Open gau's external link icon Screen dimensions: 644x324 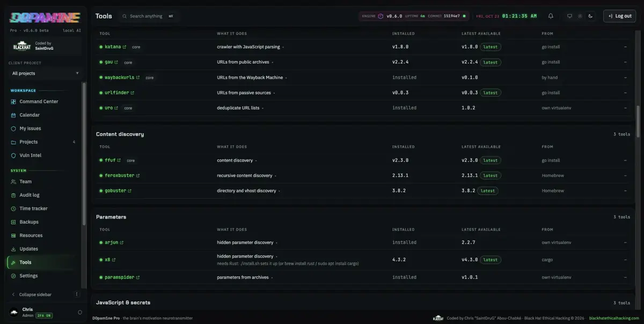[x=116, y=62]
